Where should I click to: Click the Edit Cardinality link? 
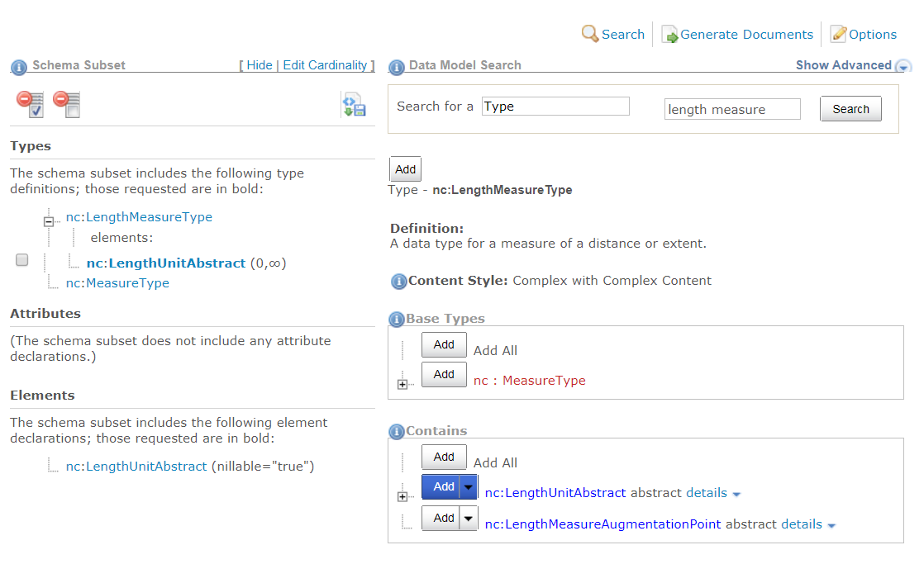pyautogui.click(x=325, y=65)
